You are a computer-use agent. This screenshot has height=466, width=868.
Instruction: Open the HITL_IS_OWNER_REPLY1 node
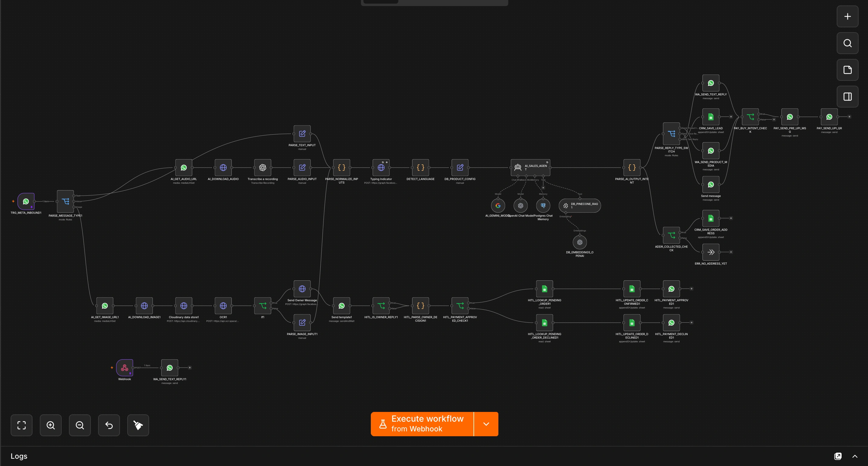(x=381, y=306)
